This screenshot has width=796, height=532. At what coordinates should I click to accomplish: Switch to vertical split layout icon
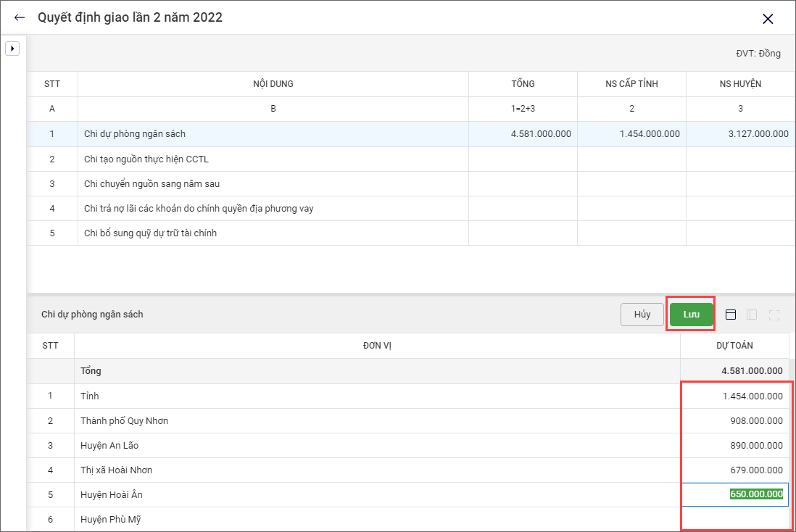click(x=752, y=315)
